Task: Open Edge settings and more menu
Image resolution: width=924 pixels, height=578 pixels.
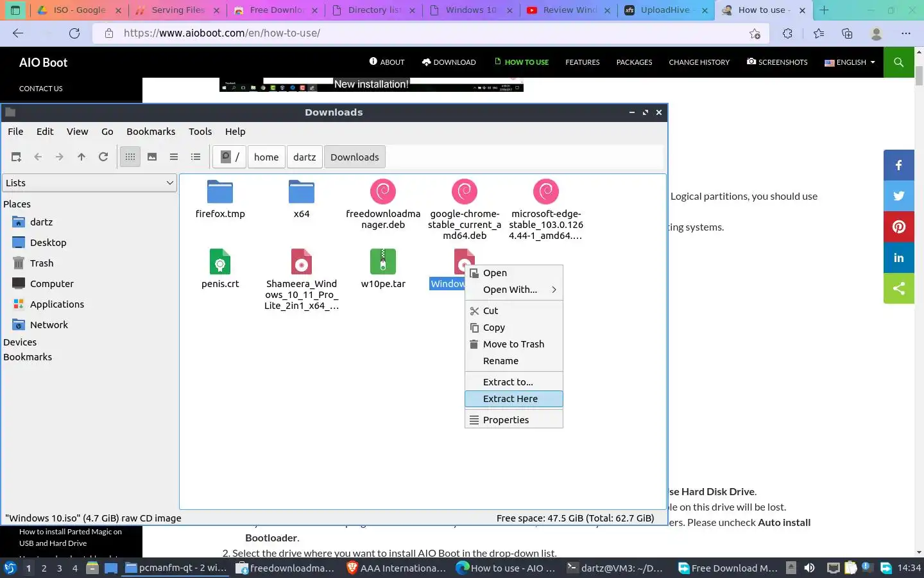Action: [x=905, y=33]
